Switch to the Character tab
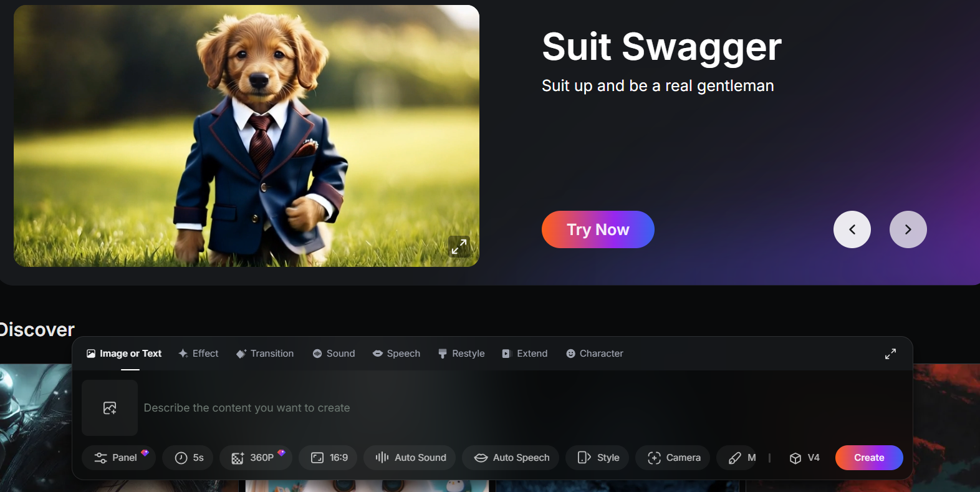This screenshot has width=980, height=492. click(595, 354)
